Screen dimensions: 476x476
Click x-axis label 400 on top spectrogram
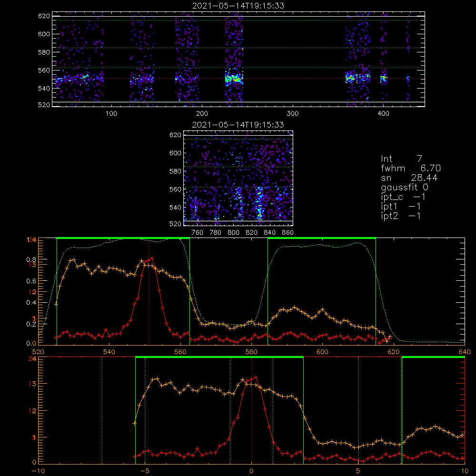coord(383,114)
